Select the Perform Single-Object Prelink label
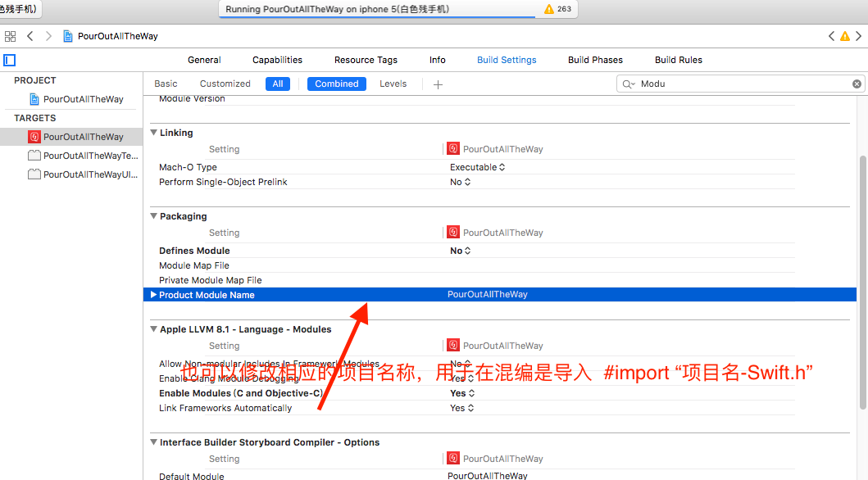 (x=223, y=182)
